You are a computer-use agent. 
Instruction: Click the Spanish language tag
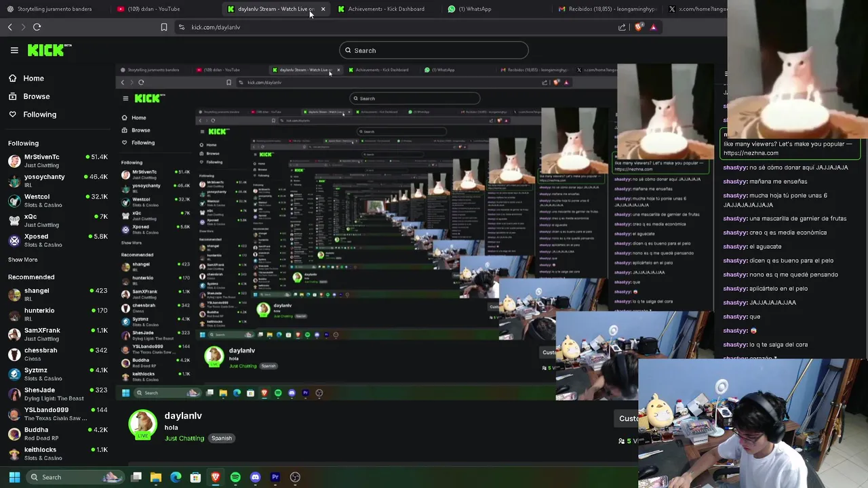point(221,439)
